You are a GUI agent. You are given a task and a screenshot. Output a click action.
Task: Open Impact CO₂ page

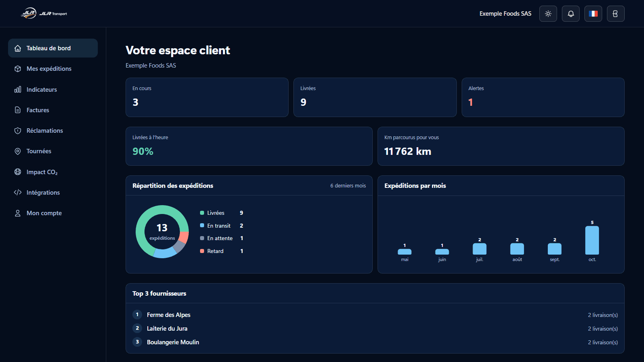click(53, 172)
